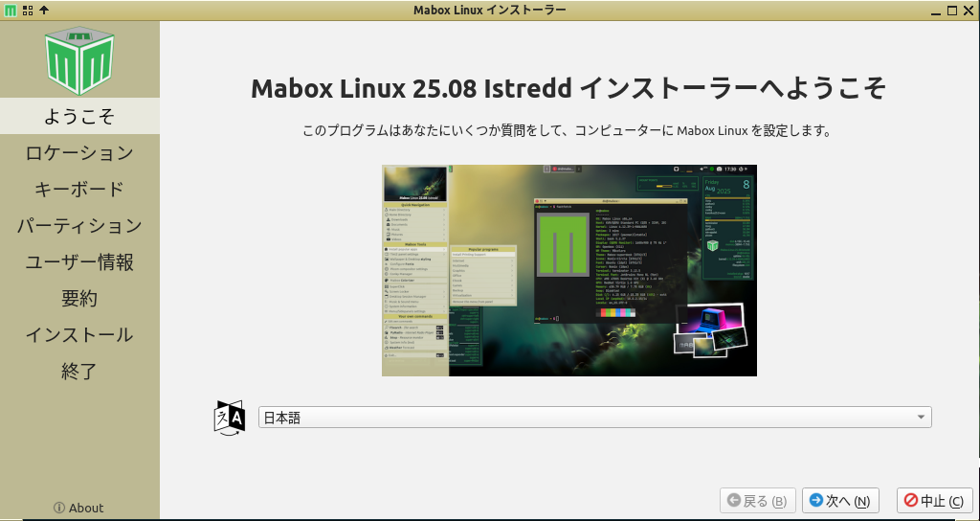Screen dimensions: 980x521
Task: Expand language list via the dropdown arrow
Action: coord(921,418)
